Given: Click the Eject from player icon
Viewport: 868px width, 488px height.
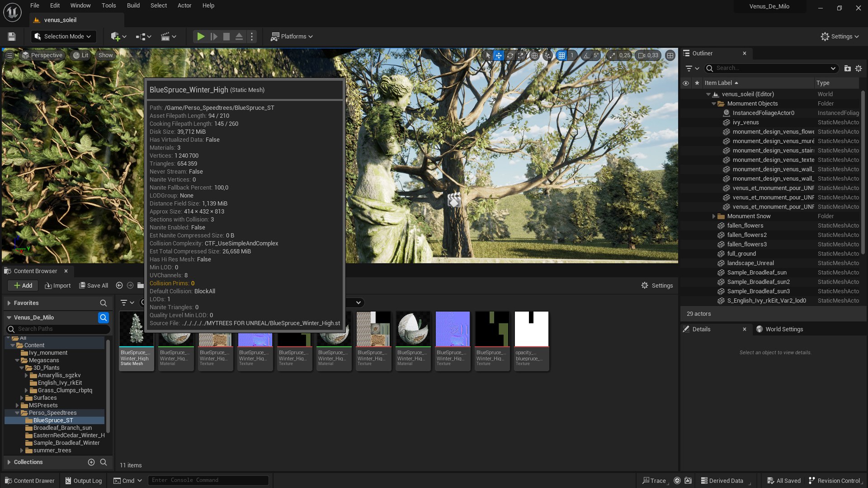Looking at the screenshot, I should point(239,37).
